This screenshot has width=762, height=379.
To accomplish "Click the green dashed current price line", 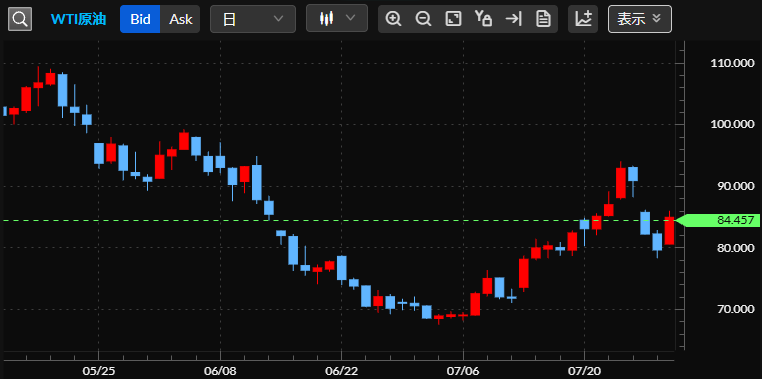I will 338,221.
